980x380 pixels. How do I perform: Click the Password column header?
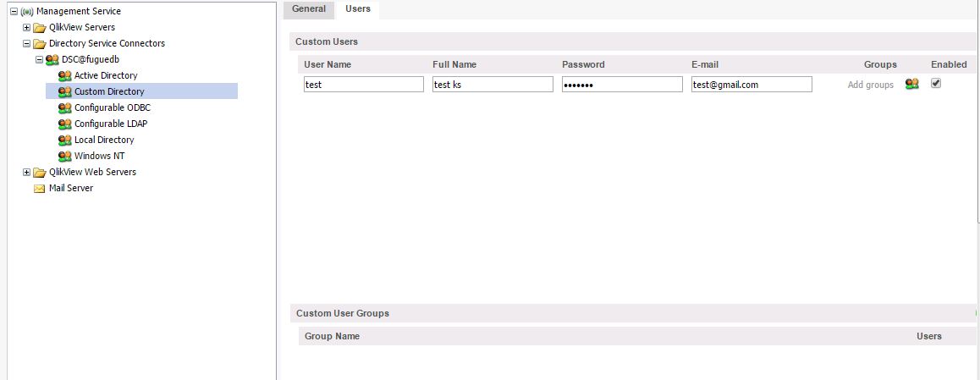pyautogui.click(x=583, y=64)
